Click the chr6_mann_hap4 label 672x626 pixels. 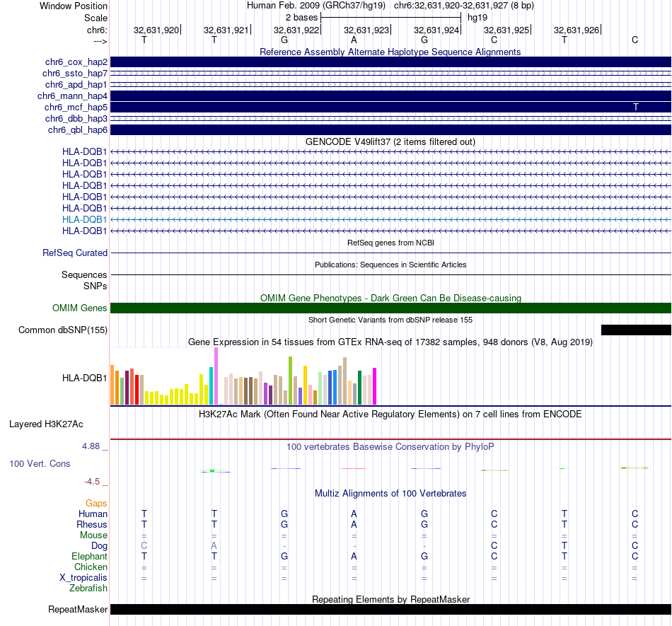[x=72, y=96]
